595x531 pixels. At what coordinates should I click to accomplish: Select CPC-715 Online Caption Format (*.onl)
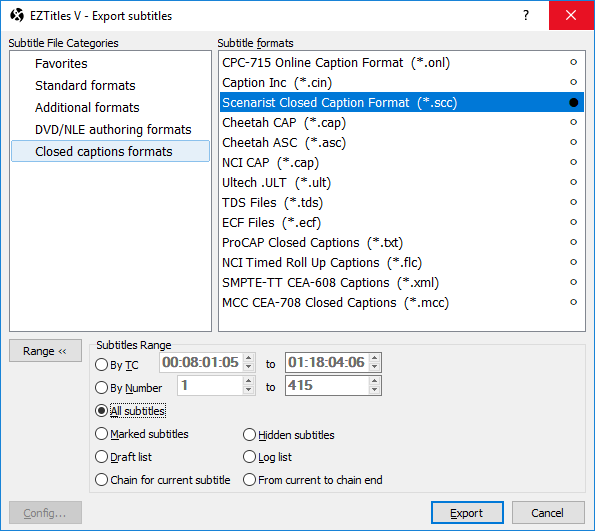(x=401, y=62)
